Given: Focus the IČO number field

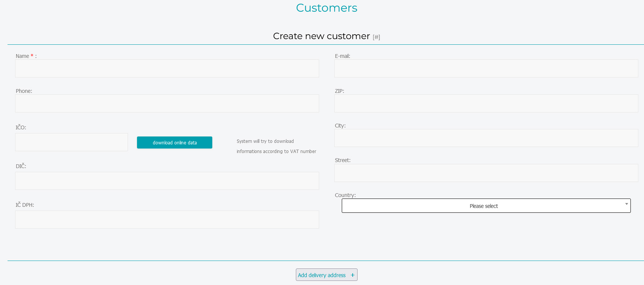Looking at the screenshot, I should 72,142.
